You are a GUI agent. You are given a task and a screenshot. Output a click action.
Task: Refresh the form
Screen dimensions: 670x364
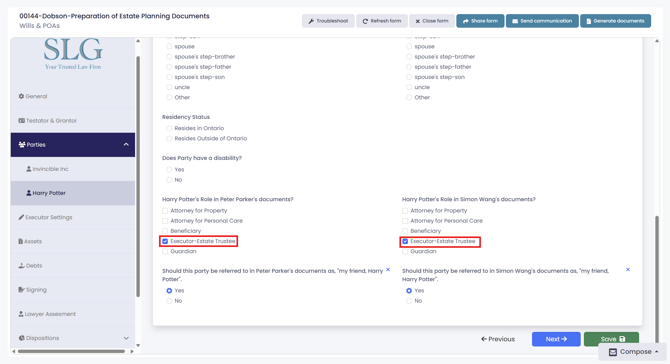[382, 21]
